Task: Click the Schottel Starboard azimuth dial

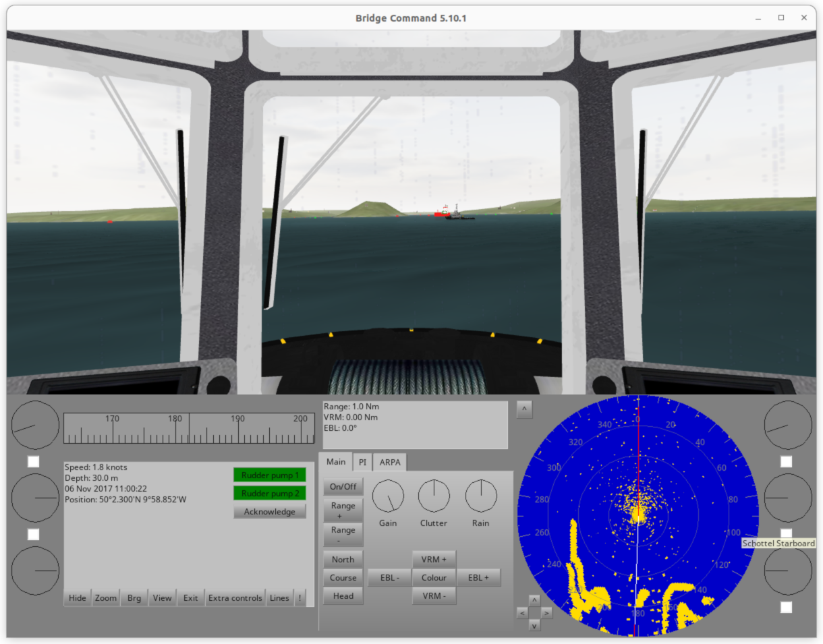Action: (x=788, y=498)
